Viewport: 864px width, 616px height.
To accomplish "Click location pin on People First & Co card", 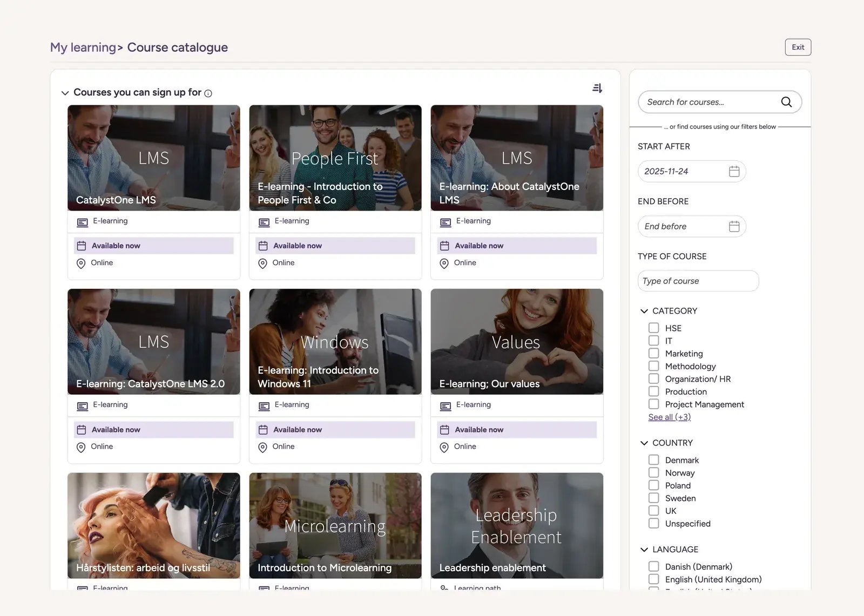I will coord(262,263).
